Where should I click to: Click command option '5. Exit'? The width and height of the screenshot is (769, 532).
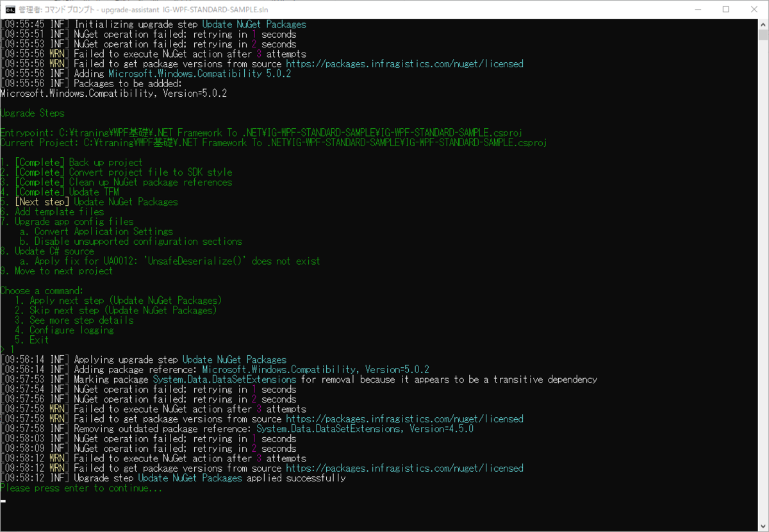[x=32, y=340]
